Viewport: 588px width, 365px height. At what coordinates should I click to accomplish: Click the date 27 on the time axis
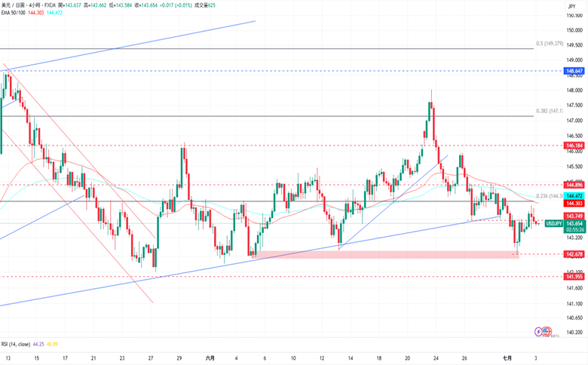pos(150,358)
